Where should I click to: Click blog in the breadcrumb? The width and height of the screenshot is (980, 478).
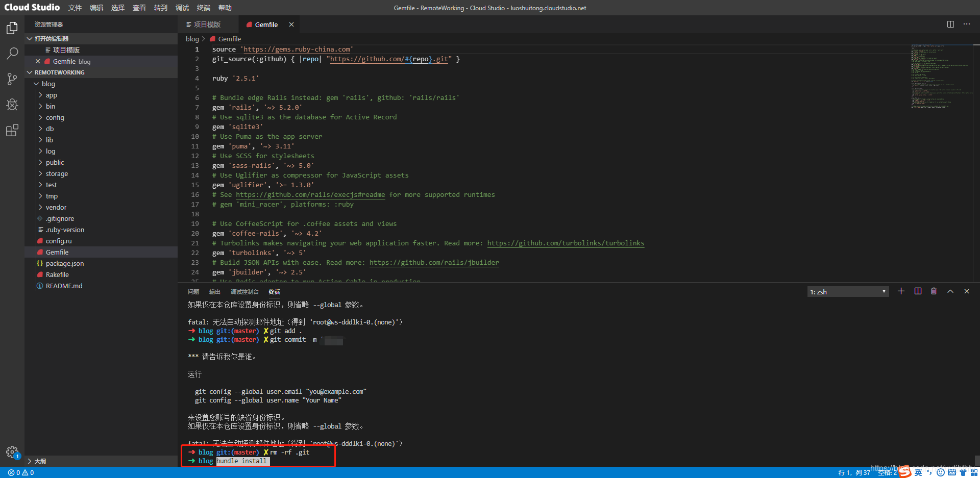pyautogui.click(x=192, y=39)
